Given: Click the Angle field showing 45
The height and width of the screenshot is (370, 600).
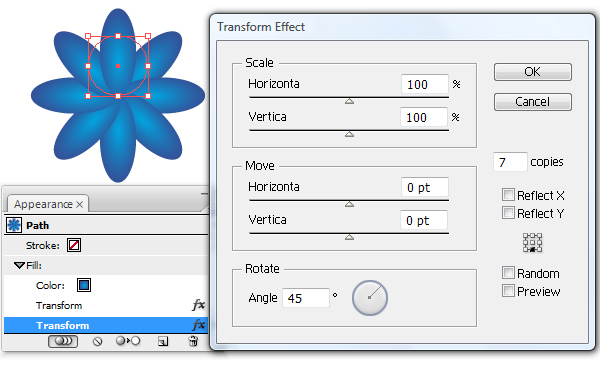Looking at the screenshot, I should click(x=306, y=298).
